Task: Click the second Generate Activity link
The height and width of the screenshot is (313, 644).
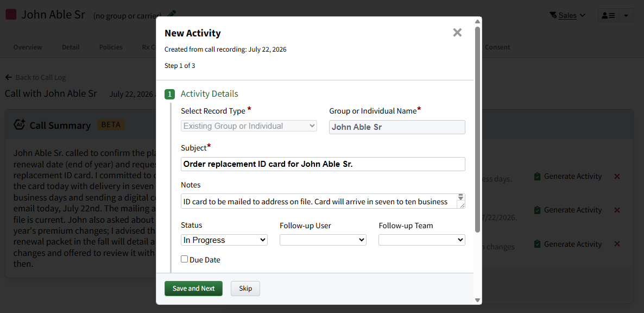Action: (567, 210)
